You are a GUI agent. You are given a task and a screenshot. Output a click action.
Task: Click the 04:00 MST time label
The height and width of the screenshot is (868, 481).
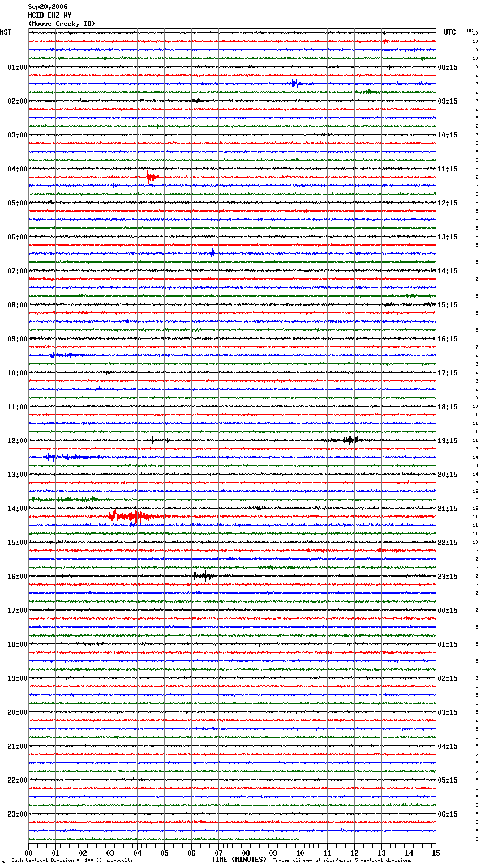[17, 169]
